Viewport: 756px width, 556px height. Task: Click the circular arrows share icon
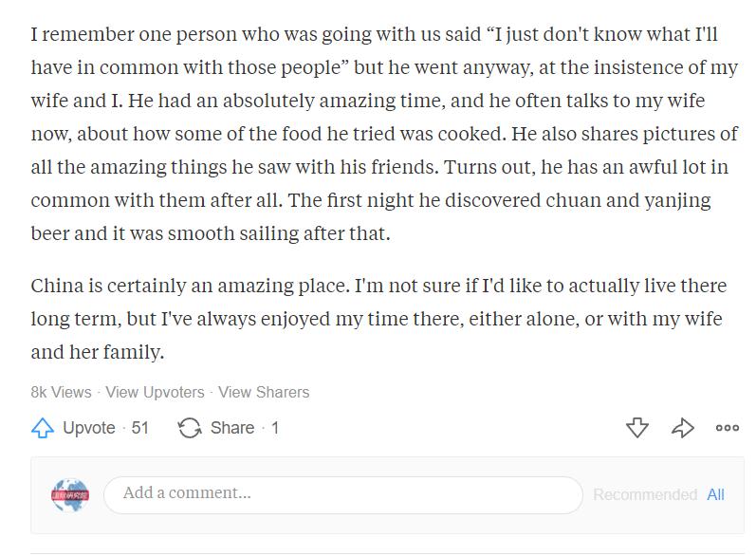(x=190, y=428)
